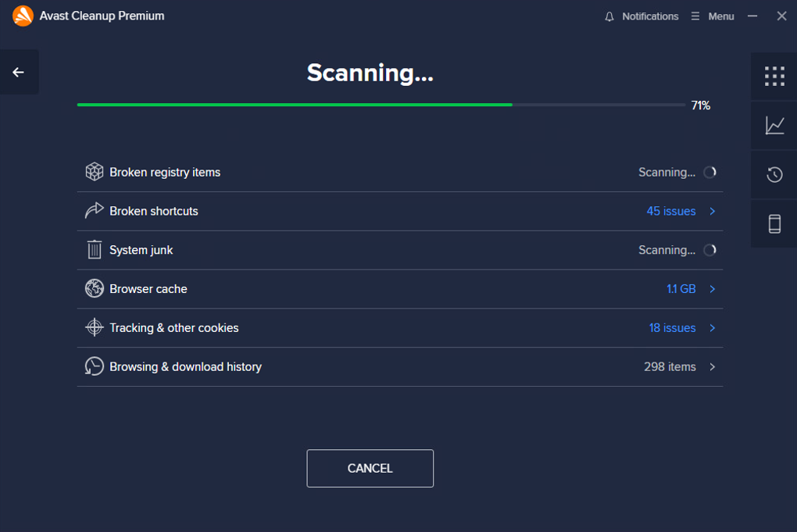Open the 45 issues link
Viewport: 797px width, 532px height.
(x=670, y=211)
